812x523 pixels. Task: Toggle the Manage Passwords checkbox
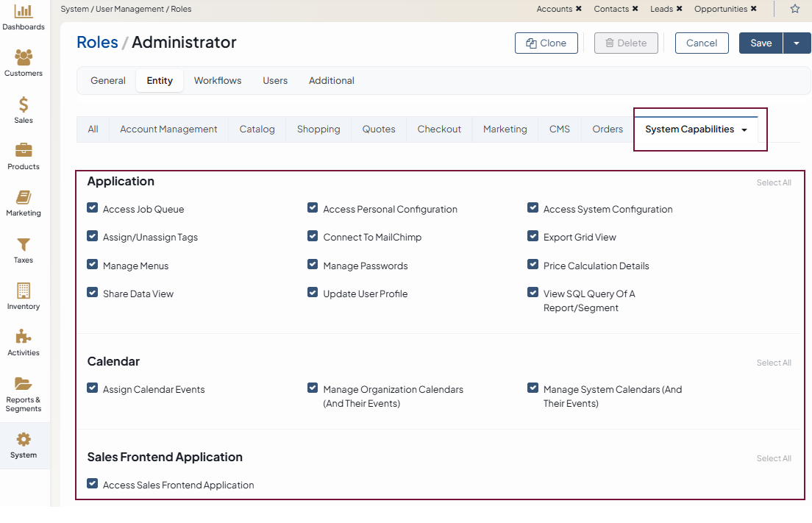click(313, 265)
